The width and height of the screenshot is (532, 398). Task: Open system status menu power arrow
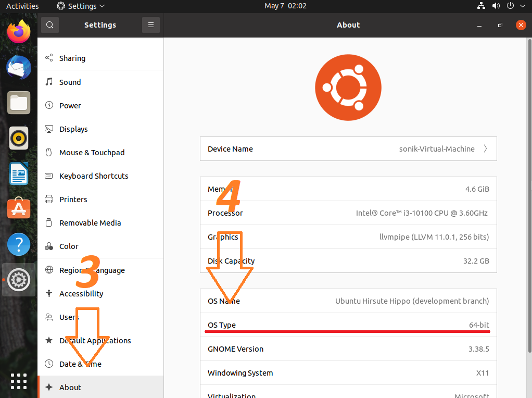pyautogui.click(x=523, y=6)
